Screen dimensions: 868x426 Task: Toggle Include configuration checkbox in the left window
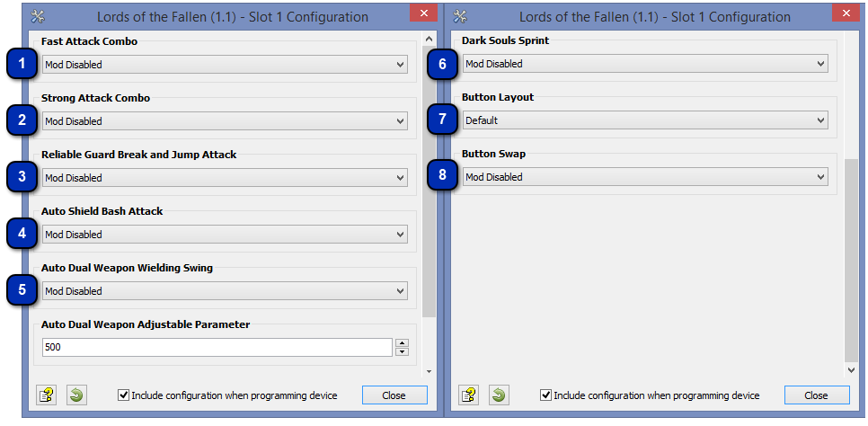pyautogui.click(x=124, y=395)
